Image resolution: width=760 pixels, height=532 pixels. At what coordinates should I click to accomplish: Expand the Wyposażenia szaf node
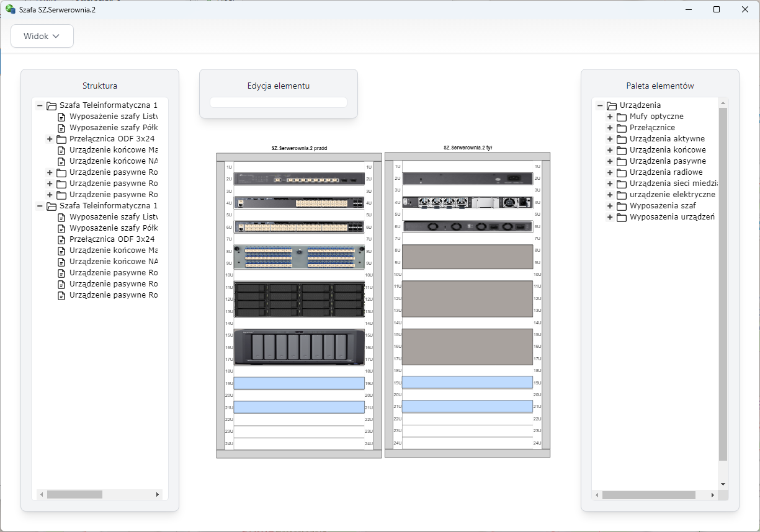pos(610,206)
